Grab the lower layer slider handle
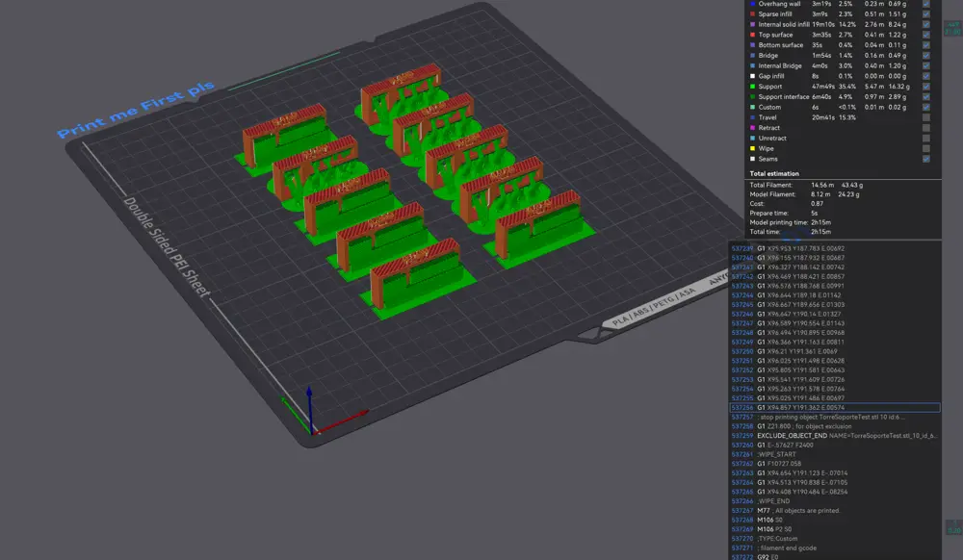The width and height of the screenshot is (963, 560). (x=953, y=527)
